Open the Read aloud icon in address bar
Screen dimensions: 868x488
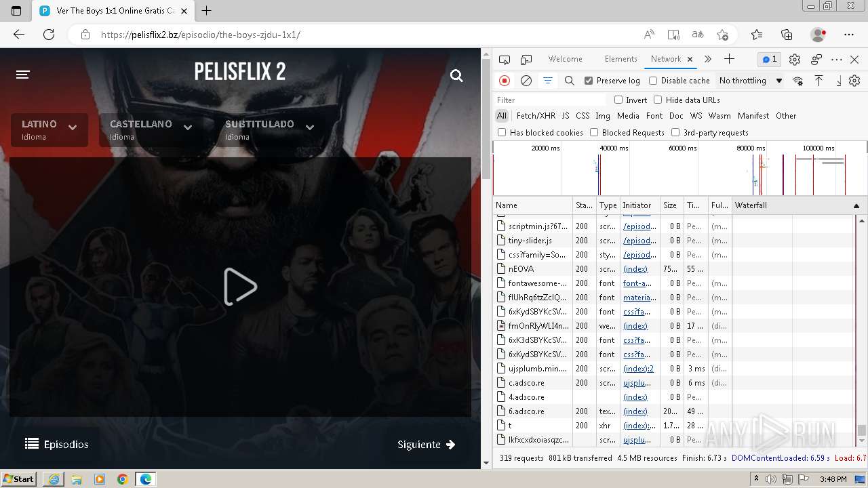coord(649,35)
